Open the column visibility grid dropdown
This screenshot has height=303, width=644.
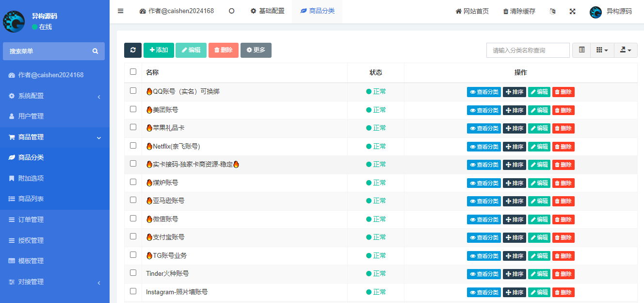click(x=602, y=50)
